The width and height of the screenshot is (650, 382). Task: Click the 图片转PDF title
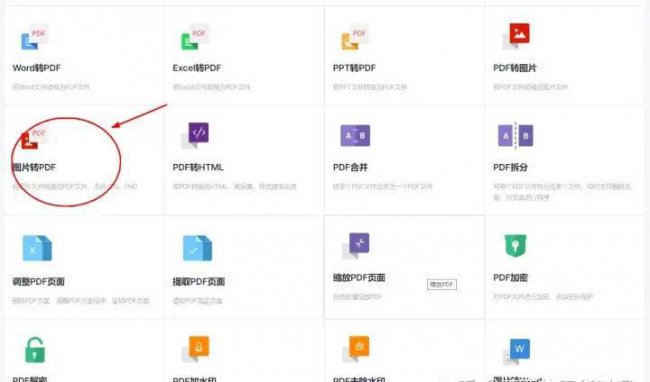pyautogui.click(x=34, y=167)
